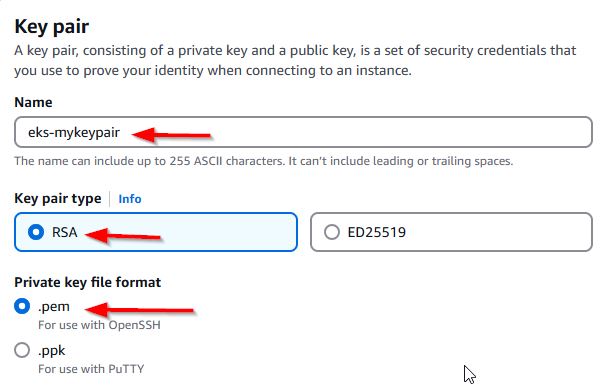The width and height of the screenshot is (605, 391).
Task: Place cursor in the eks-mykeypair text
Action: pos(74,132)
